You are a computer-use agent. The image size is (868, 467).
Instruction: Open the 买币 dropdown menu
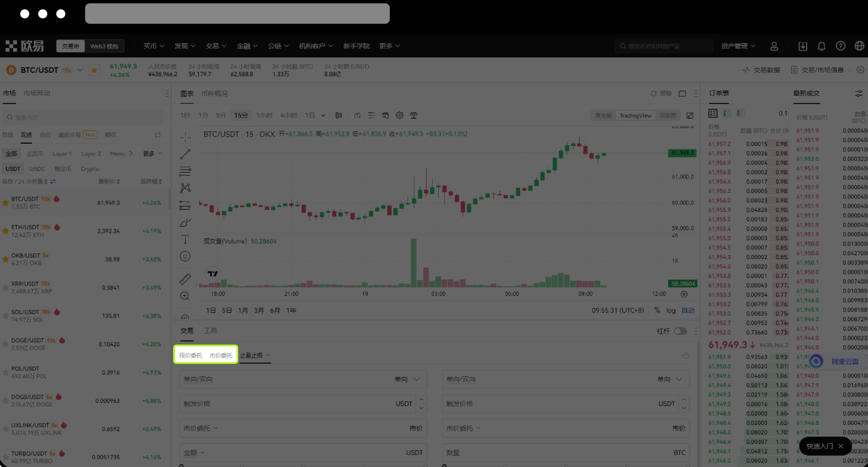[x=153, y=46]
